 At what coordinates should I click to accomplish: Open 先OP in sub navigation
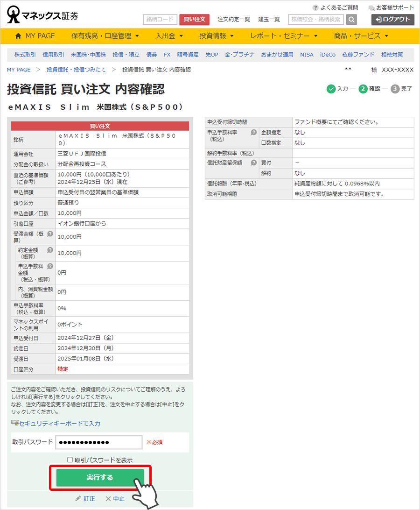click(211, 55)
